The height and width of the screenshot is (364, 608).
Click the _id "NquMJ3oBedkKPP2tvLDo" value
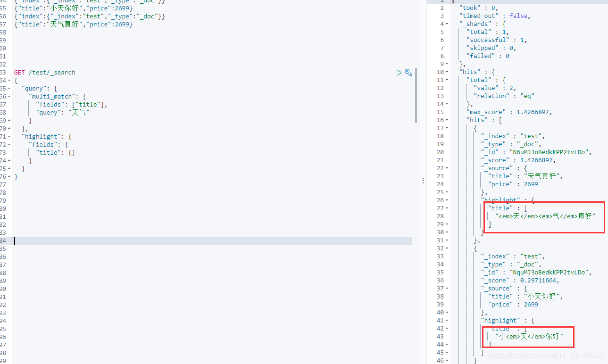[550, 273]
